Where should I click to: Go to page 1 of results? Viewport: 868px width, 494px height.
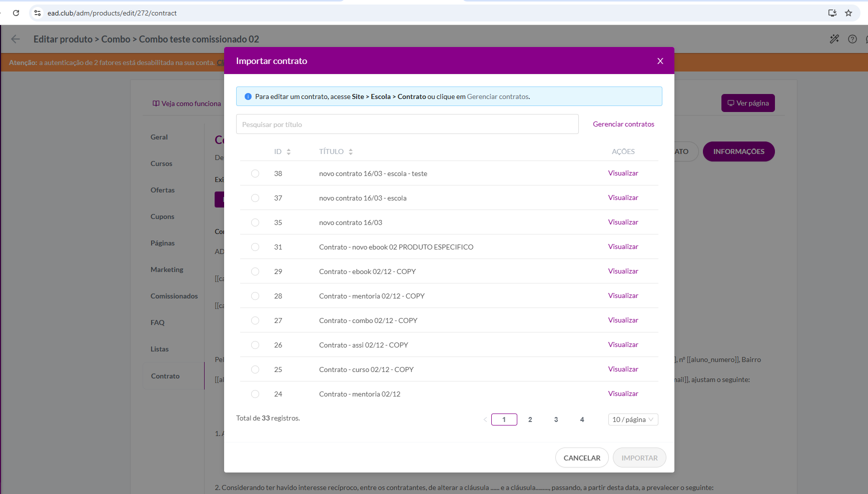pos(504,419)
